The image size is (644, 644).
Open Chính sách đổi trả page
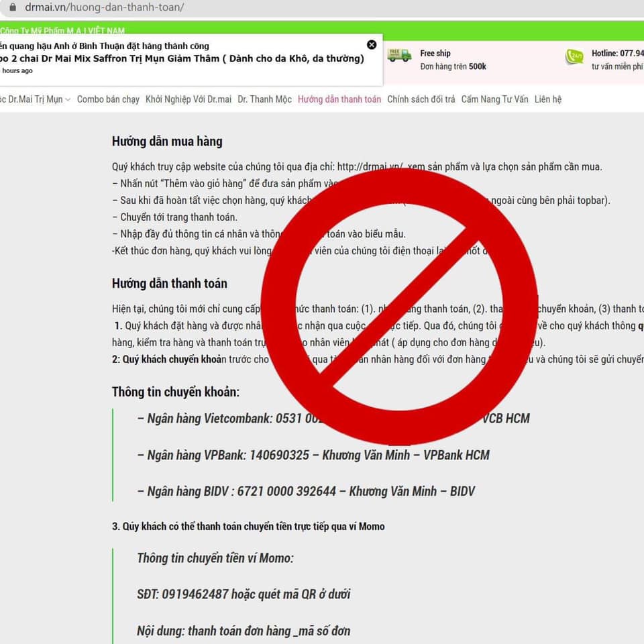(x=421, y=99)
